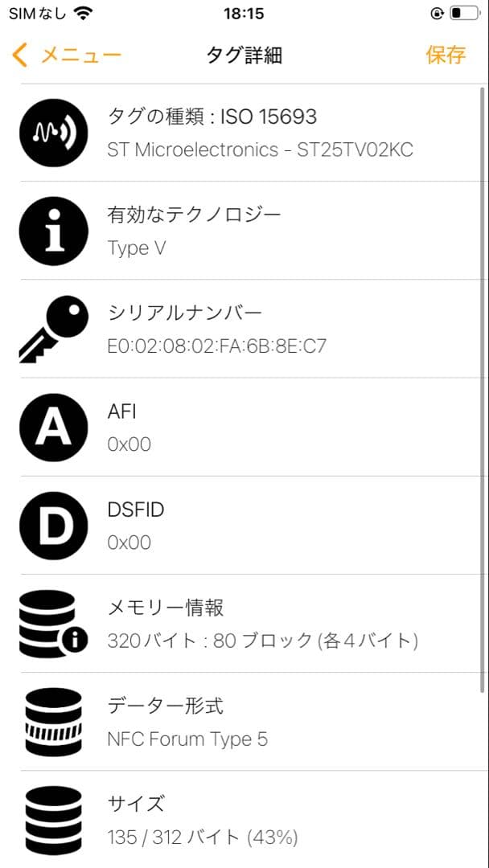This screenshot has height=868, width=489.
Task: Open the メモリー情報 320 バイト row
Action: tap(265, 624)
